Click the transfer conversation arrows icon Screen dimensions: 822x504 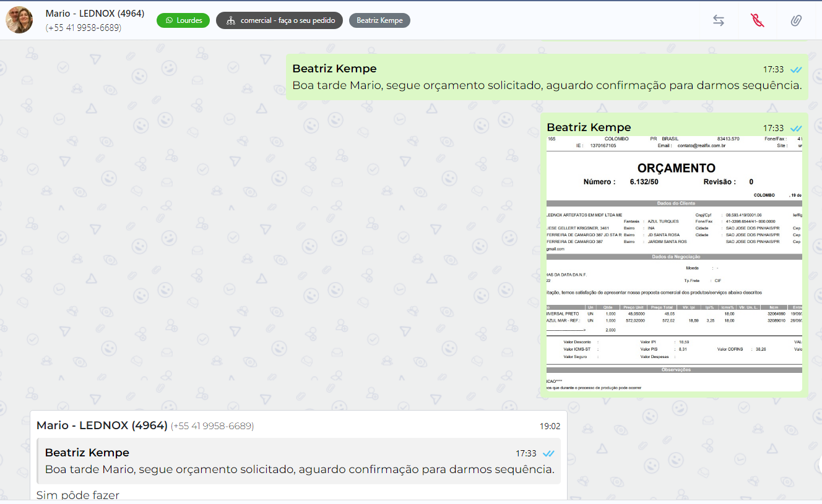click(718, 20)
